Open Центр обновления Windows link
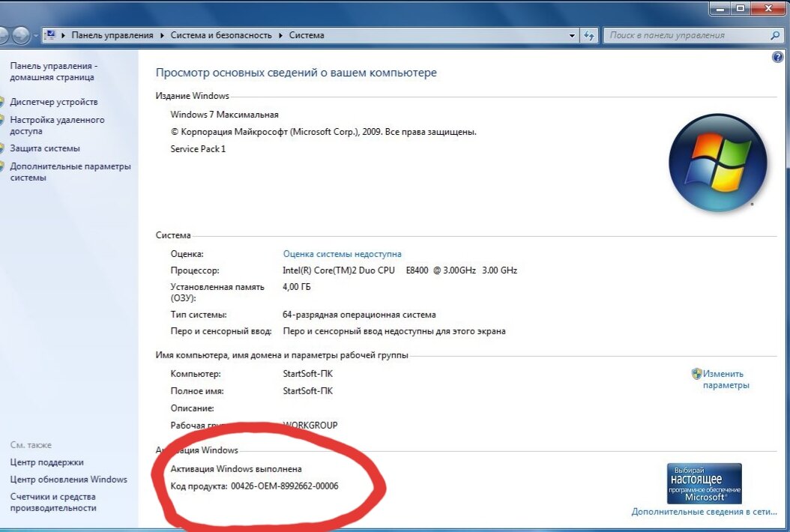 (x=68, y=479)
